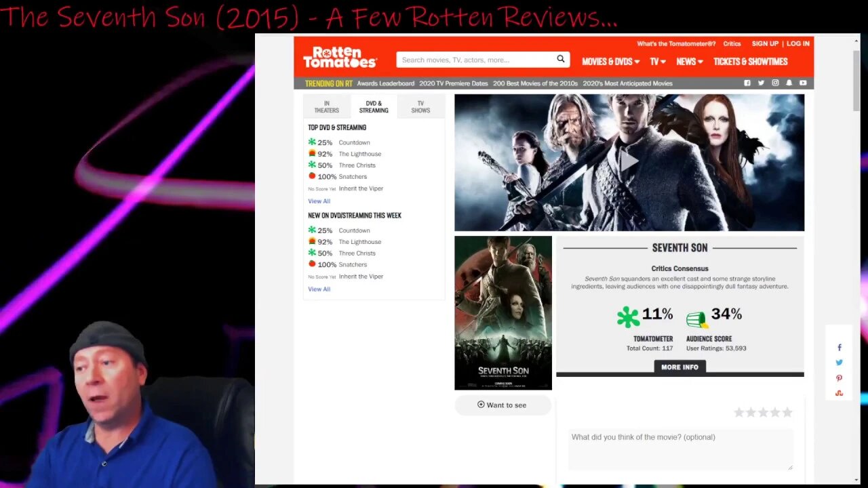The width and height of the screenshot is (868, 488).
Task: Click the Tomatometer splat icon
Action: tap(628, 317)
